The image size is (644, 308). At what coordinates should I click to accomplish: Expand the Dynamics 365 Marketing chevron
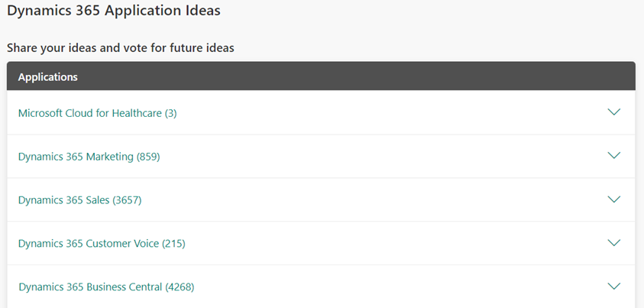613,156
